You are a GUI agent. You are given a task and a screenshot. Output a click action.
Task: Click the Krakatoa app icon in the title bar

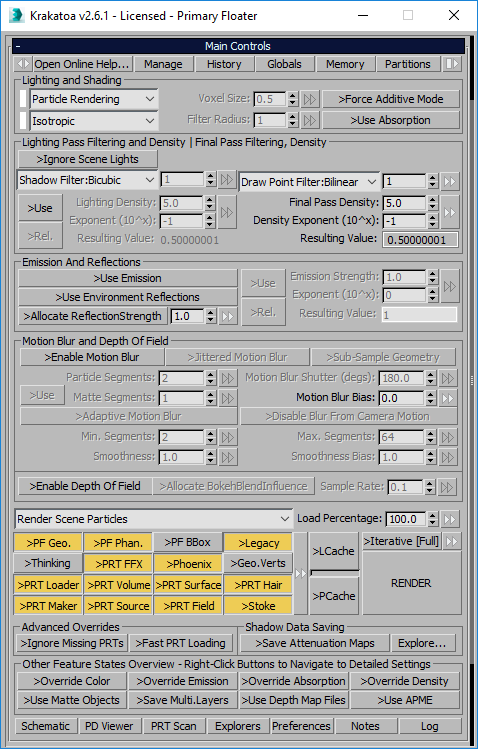tap(17, 15)
